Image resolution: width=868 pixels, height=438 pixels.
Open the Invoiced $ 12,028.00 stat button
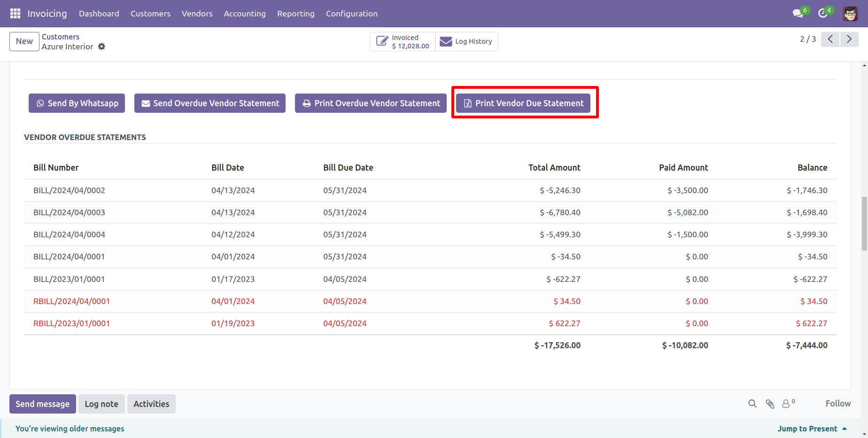point(403,42)
